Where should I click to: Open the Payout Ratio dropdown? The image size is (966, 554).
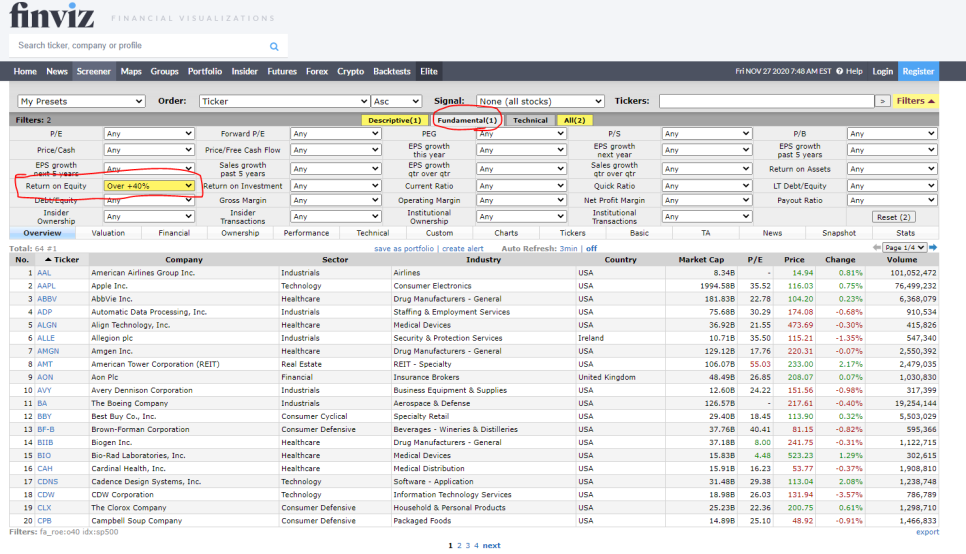(892, 200)
